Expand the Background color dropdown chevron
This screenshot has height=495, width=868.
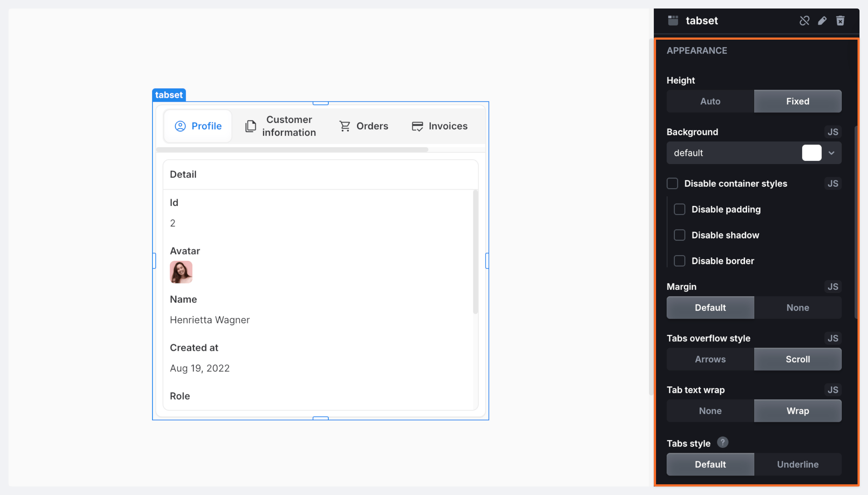click(x=831, y=153)
